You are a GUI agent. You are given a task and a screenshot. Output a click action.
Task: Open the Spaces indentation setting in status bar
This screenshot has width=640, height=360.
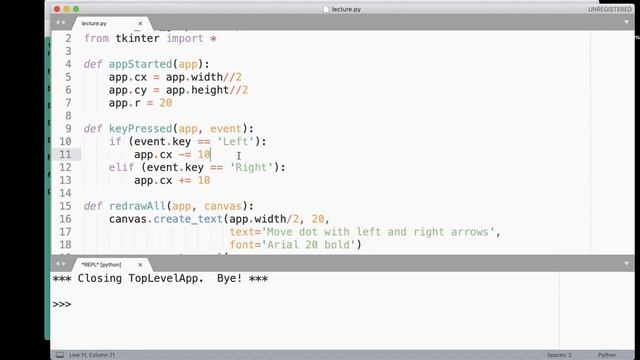559,355
